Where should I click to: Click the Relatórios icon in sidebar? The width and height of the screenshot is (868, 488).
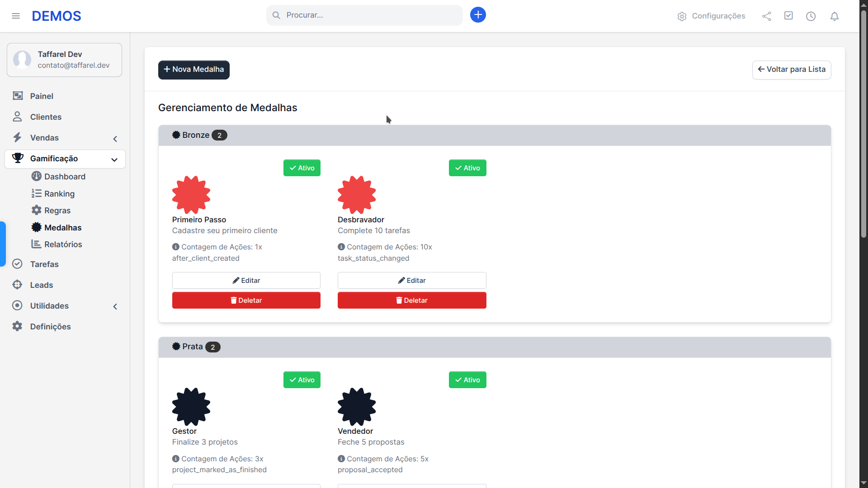pos(36,244)
